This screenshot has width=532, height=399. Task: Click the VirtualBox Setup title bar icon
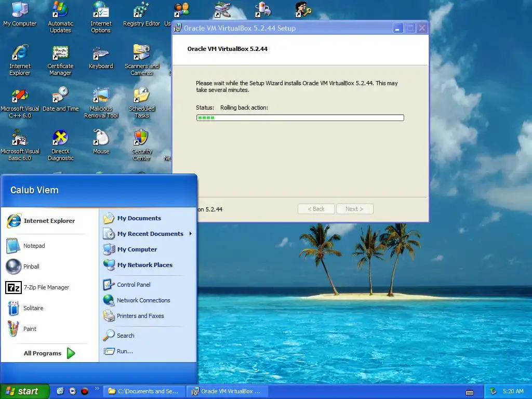tap(178, 28)
